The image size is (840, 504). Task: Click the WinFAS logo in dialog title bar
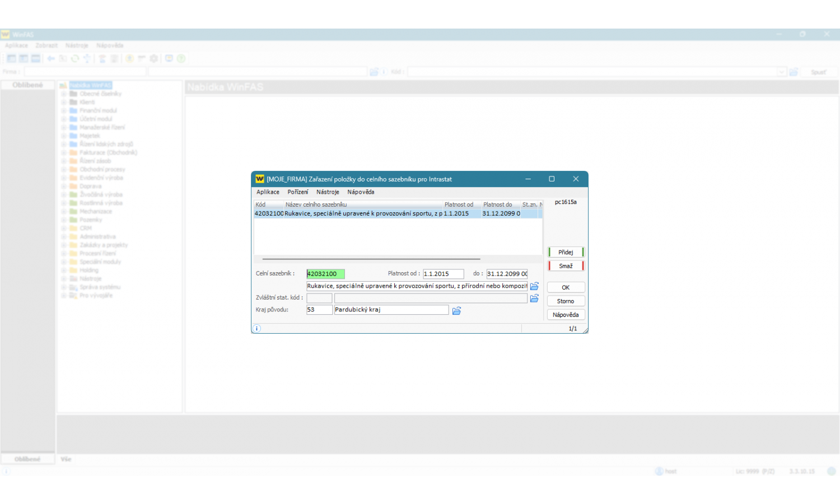260,179
